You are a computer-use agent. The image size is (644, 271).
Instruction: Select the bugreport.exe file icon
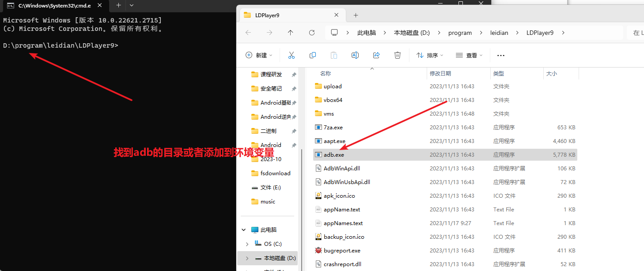point(318,250)
